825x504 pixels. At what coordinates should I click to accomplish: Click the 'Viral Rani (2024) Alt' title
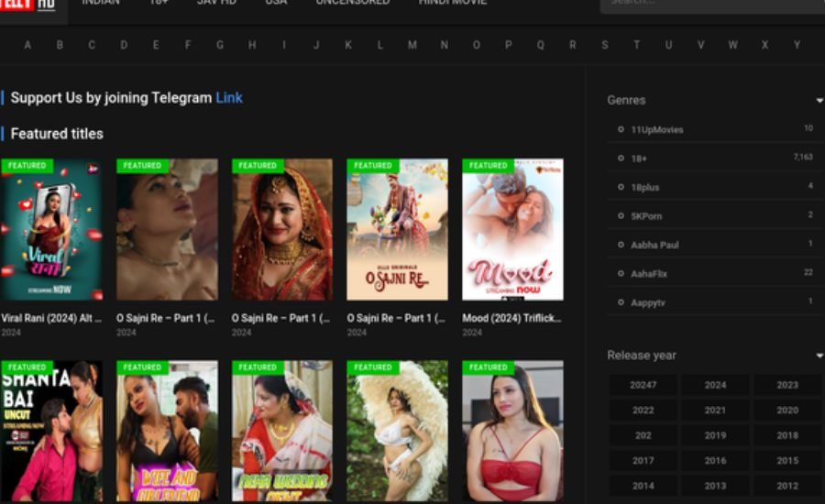tap(51, 318)
